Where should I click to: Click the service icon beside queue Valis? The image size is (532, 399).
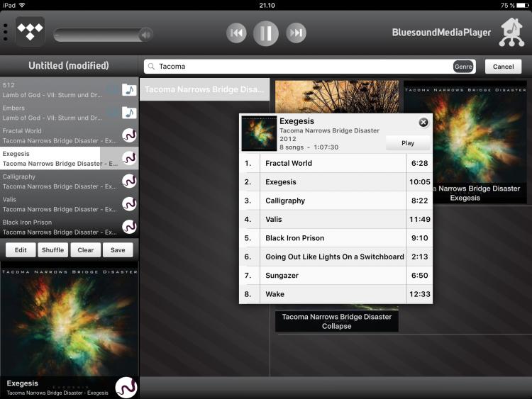129,203
